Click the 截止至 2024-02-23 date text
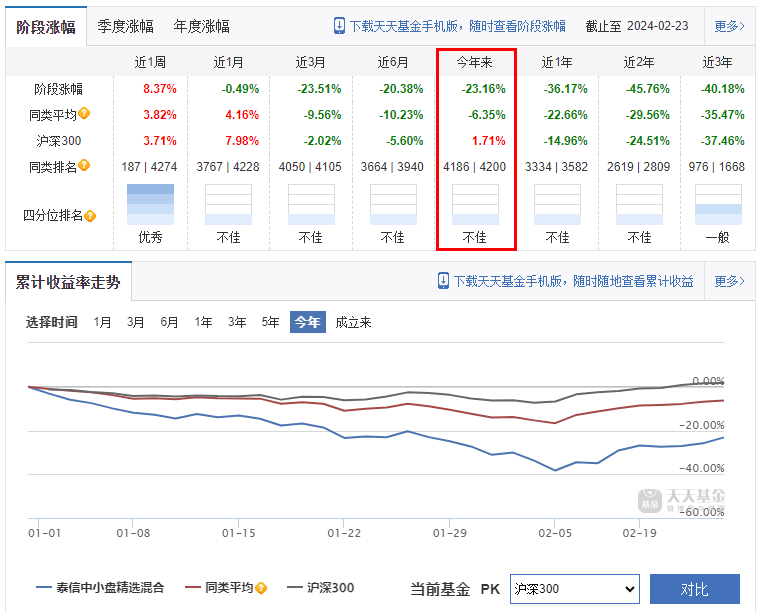Screen dimensions: 761x612 click(637, 26)
